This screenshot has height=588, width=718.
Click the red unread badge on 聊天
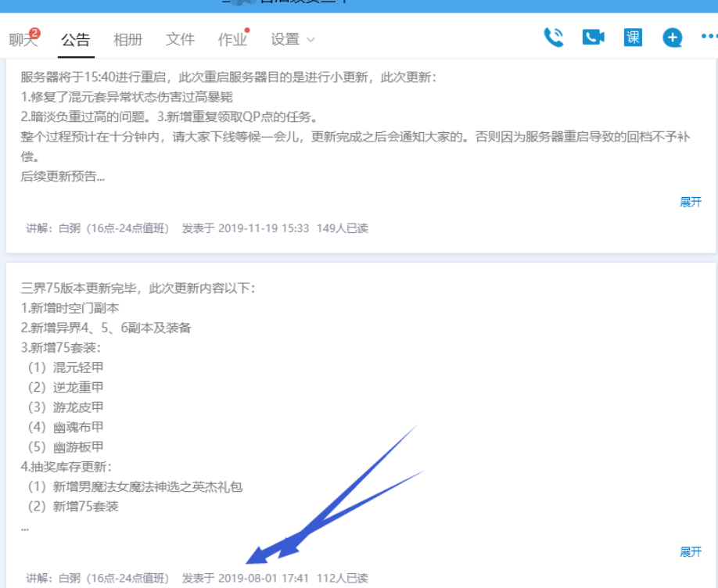[34, 33]
